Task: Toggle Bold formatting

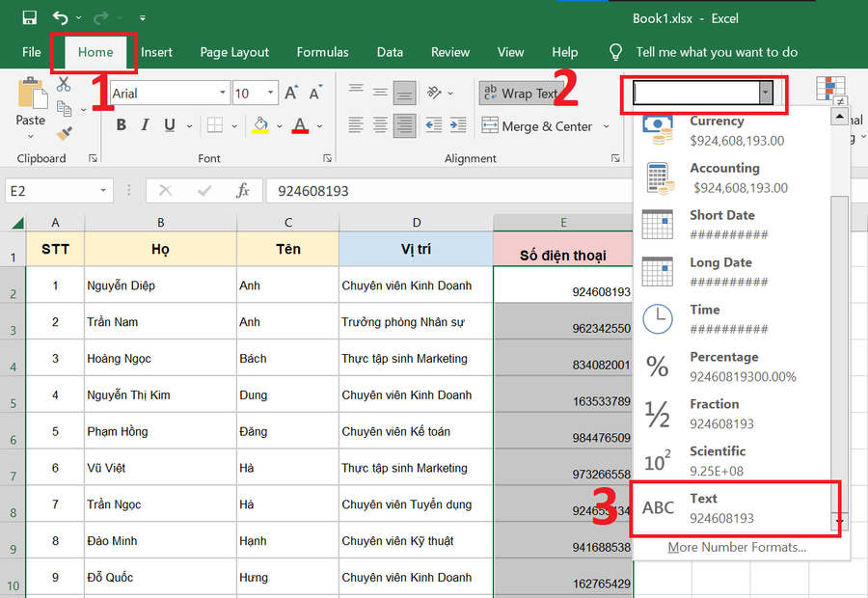Action: point(122,125)
